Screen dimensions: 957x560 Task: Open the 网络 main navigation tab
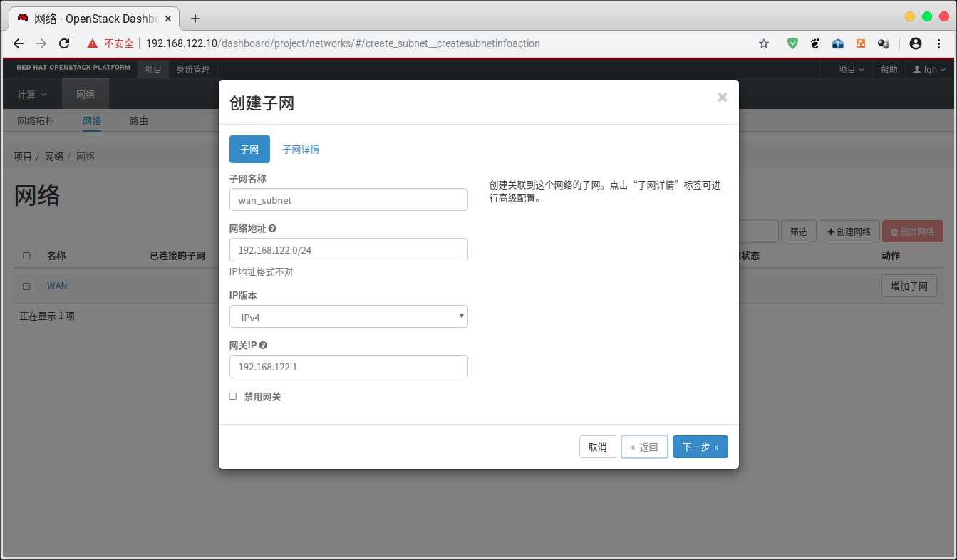click(x=86, y=94)
